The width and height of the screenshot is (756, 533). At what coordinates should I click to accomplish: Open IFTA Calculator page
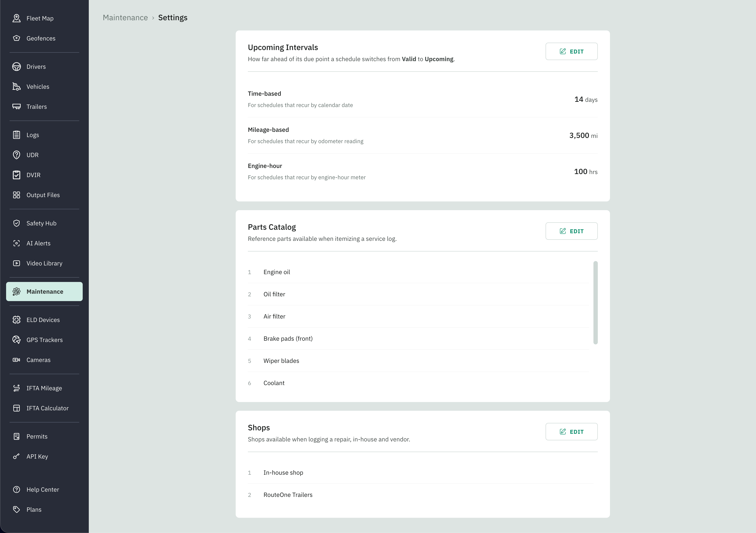44,408
